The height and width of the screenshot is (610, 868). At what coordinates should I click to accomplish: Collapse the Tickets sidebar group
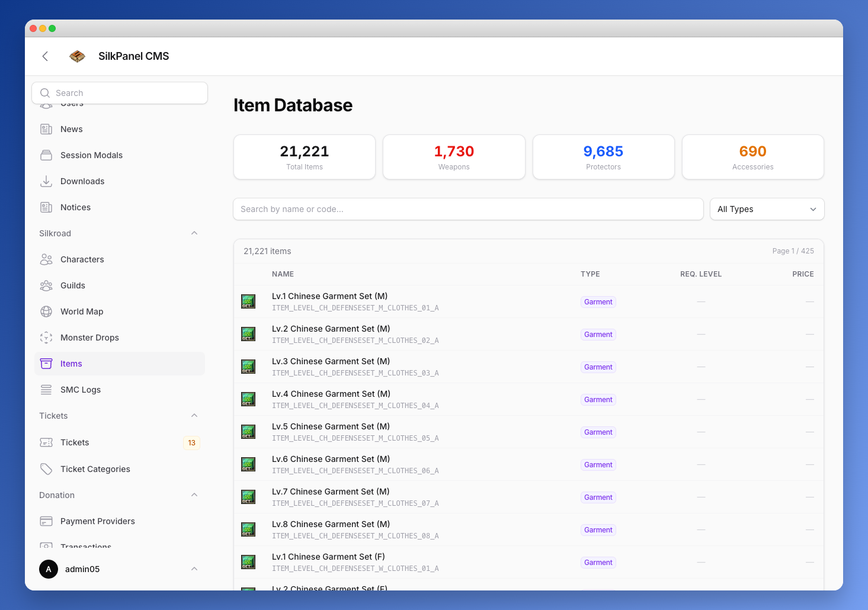click(x=194, y=416)
